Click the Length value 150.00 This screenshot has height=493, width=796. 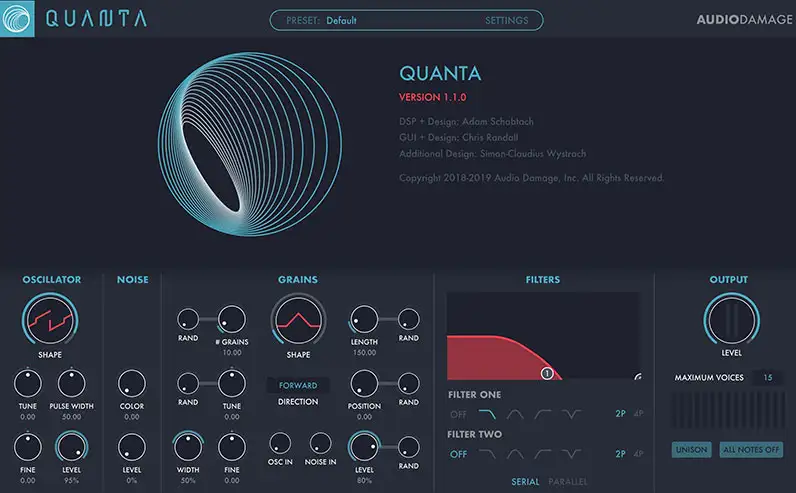point(364,352)
